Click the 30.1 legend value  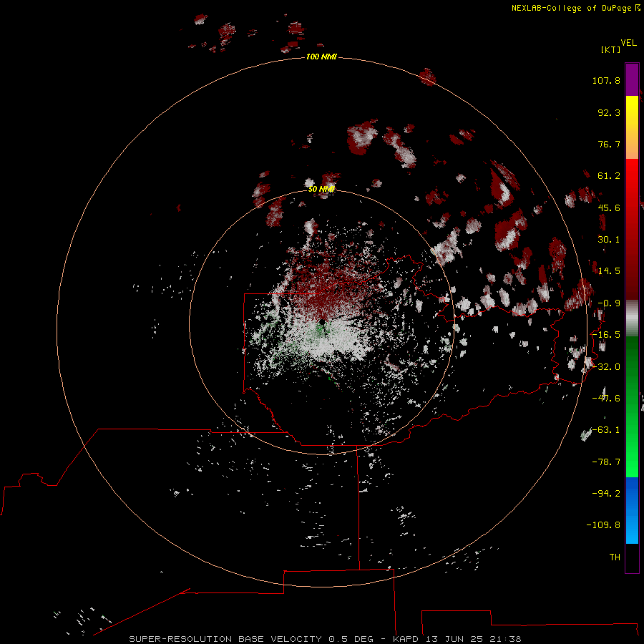click(x=609, y=240)
